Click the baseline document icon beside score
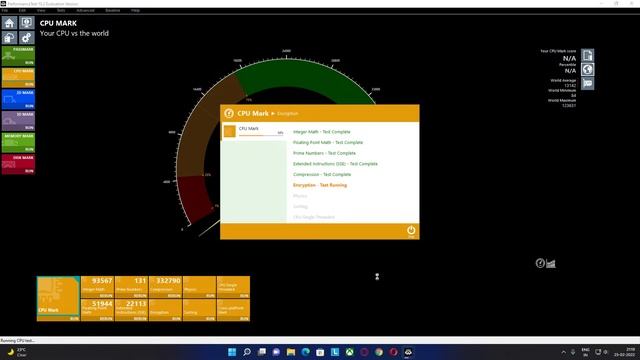 587,55
